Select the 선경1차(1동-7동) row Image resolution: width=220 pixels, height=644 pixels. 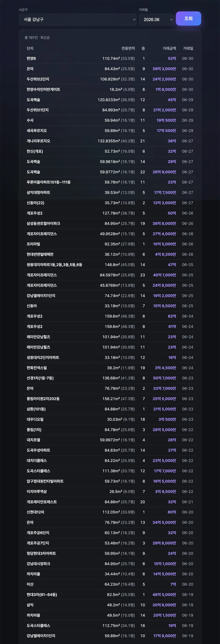click(110, 378)
